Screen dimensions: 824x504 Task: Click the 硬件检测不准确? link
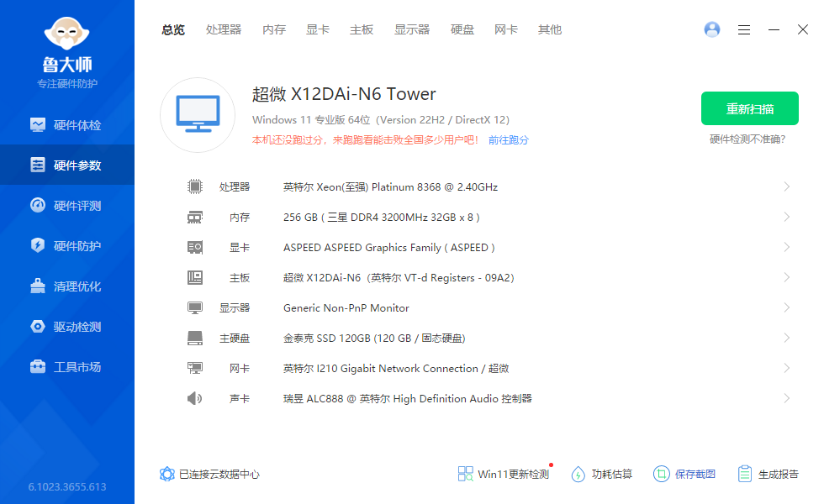click(747, 139)
